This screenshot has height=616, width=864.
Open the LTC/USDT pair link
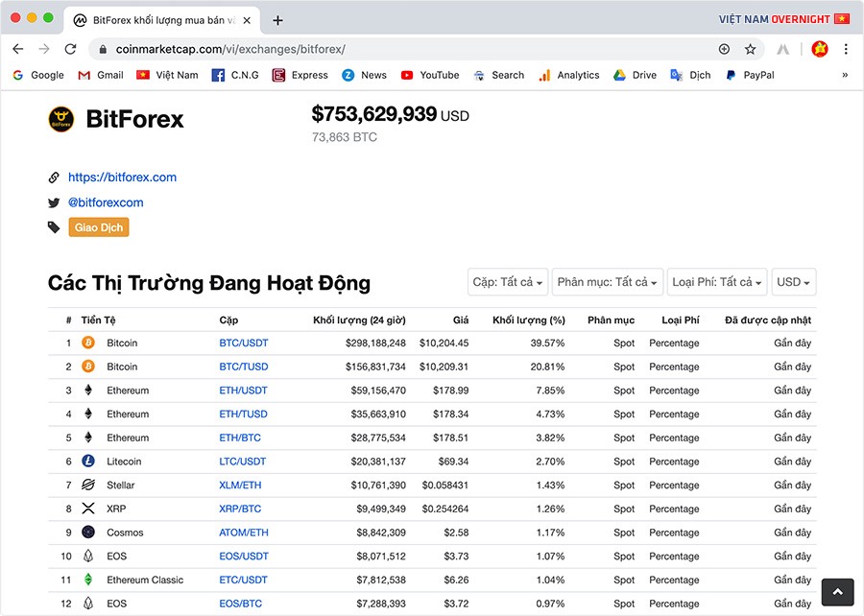[x=243, y=462]
